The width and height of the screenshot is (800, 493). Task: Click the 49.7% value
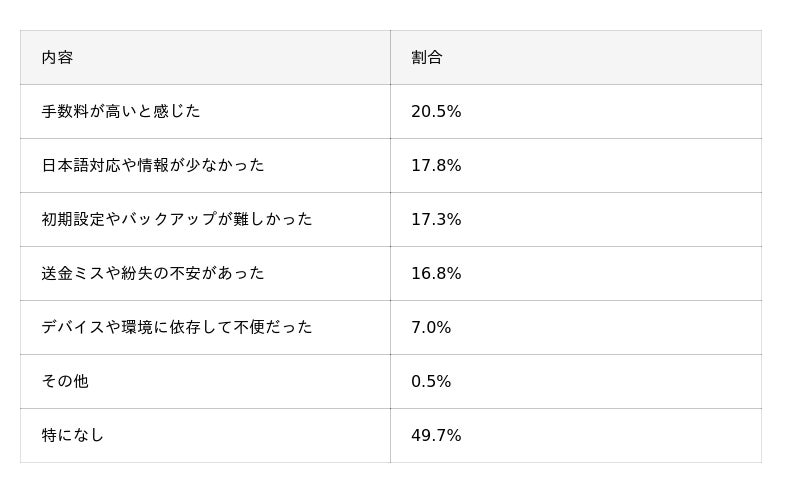[x=436, y=436]
